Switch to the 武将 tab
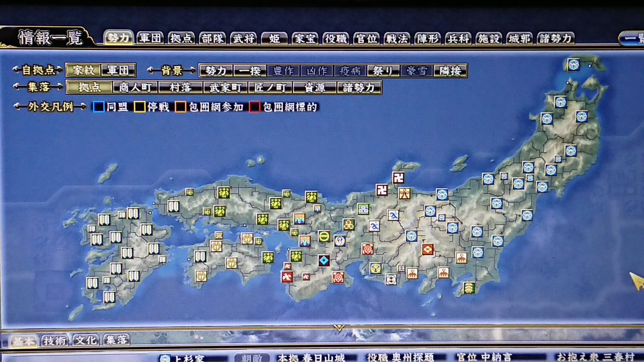Image resolution: width=644 pixels, height=362 pixels. pyautogui.click(x=244, y=39)
